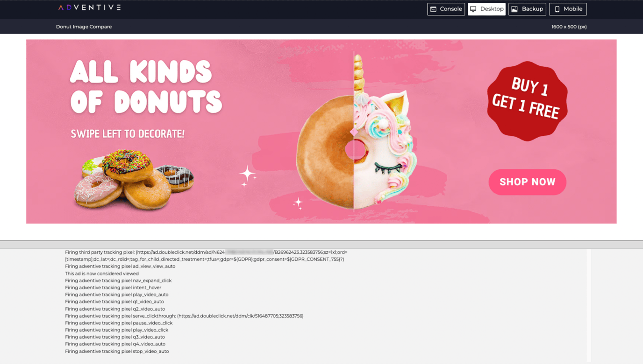
Task: Click the All Kinds of Donuts headline
Action: click(x=146, y=87)
